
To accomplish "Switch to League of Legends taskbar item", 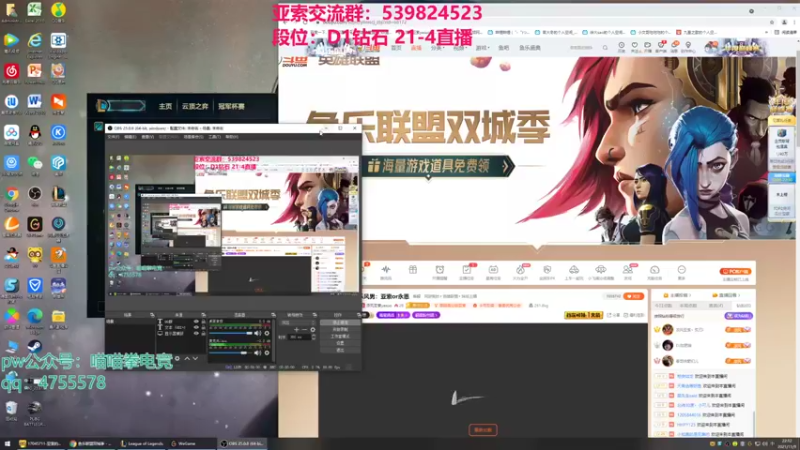I will point(142,444).
